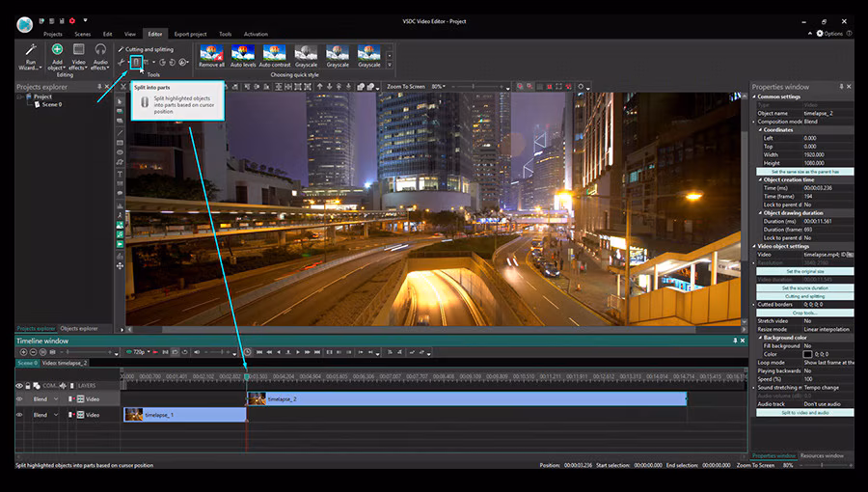Apply the Auto contrast quick style

click(x=274, y=55)
